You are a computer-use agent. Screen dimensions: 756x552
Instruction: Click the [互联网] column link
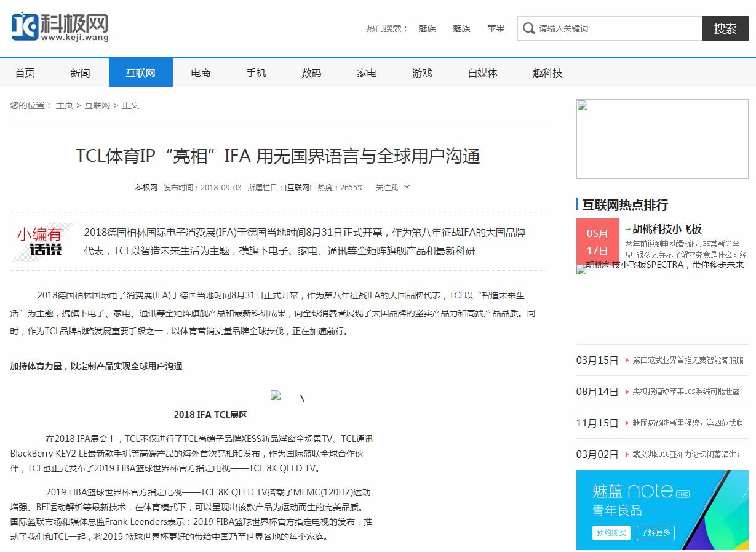298,187
